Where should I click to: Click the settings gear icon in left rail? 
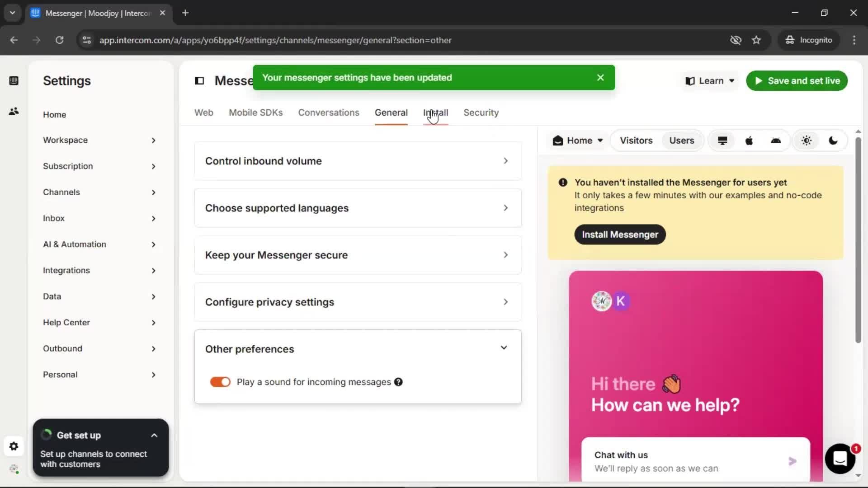point(14,446)
